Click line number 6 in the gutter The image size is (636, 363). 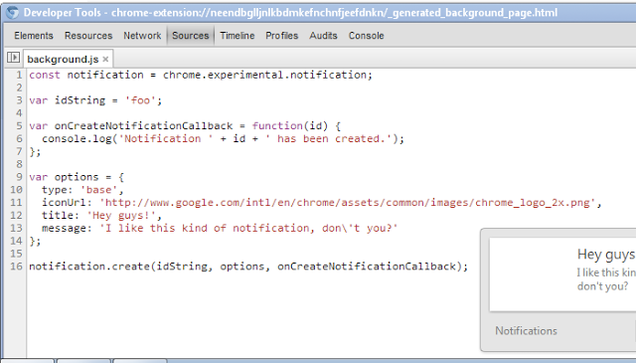coord(19,139)
